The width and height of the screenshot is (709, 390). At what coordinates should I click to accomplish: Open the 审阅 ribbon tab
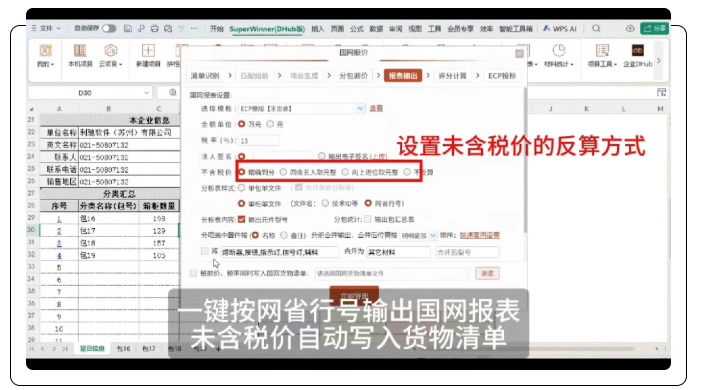tap(396, 29)
